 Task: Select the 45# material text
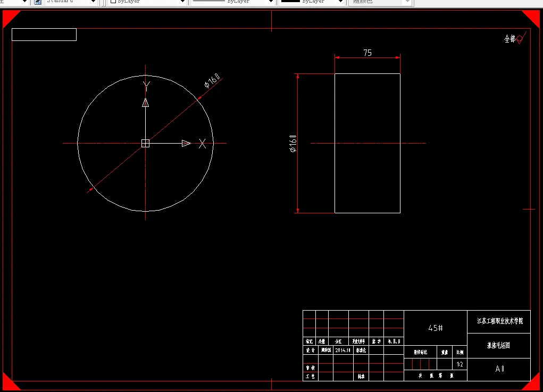pos(435,328)
